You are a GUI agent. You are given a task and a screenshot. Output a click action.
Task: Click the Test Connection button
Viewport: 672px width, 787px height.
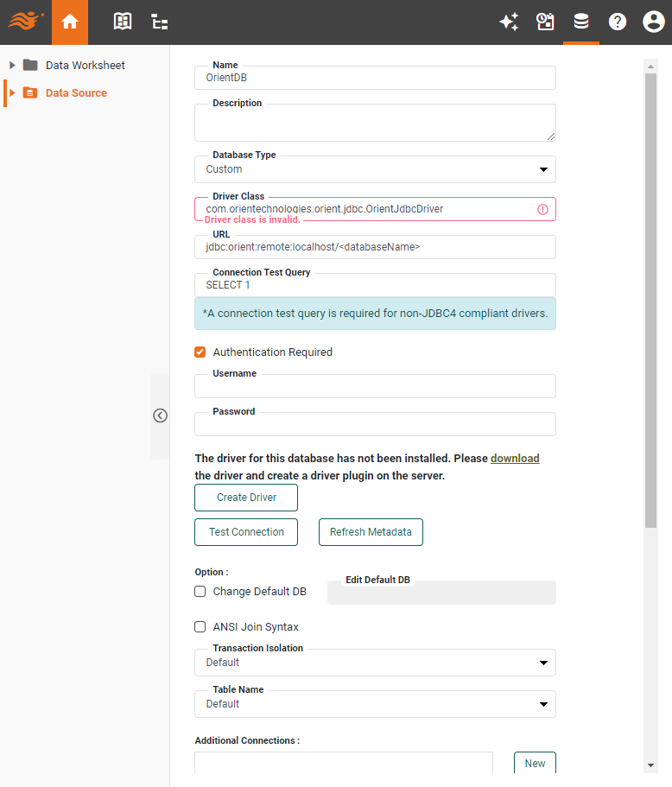pos(245,532)
